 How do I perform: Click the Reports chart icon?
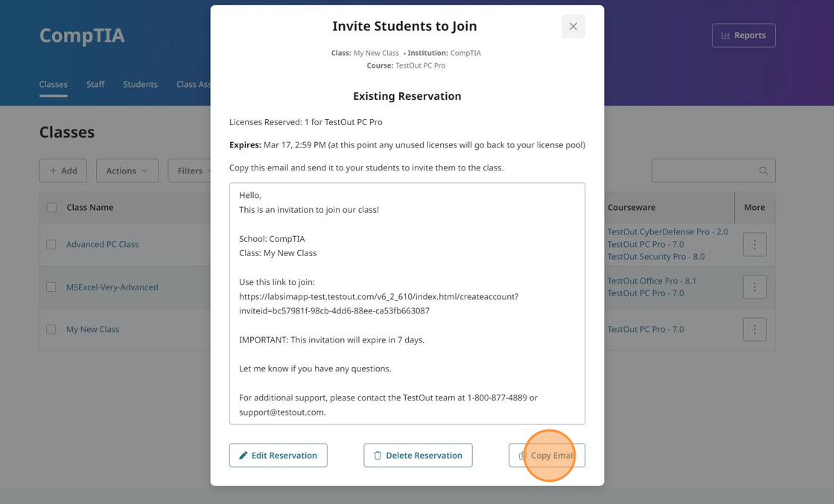pos(725,36)
